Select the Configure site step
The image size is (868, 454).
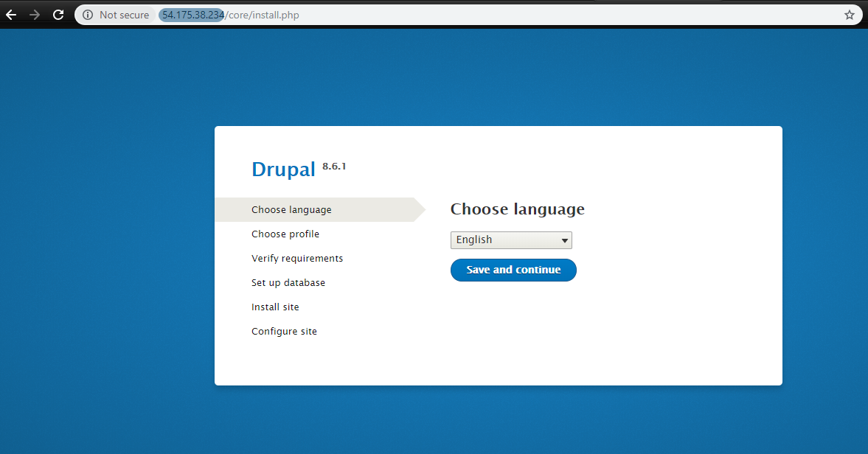point(284,331)
